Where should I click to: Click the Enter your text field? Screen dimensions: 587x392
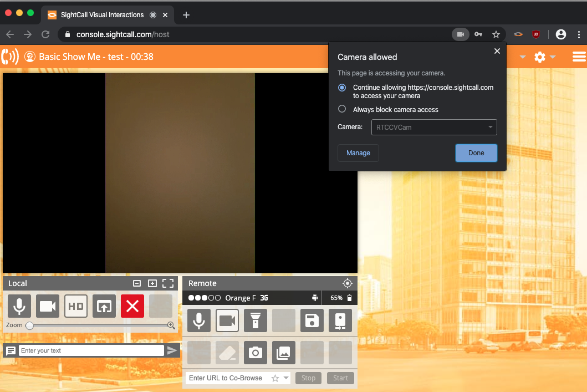coord(91,350)
